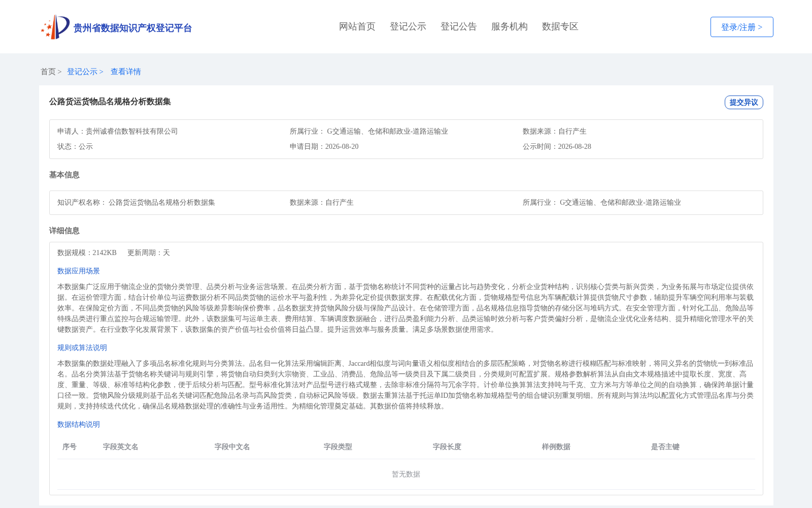The image size is (812, 508).
Task: Click the 数据规模：2142KB value
Action: coord(87,252)
